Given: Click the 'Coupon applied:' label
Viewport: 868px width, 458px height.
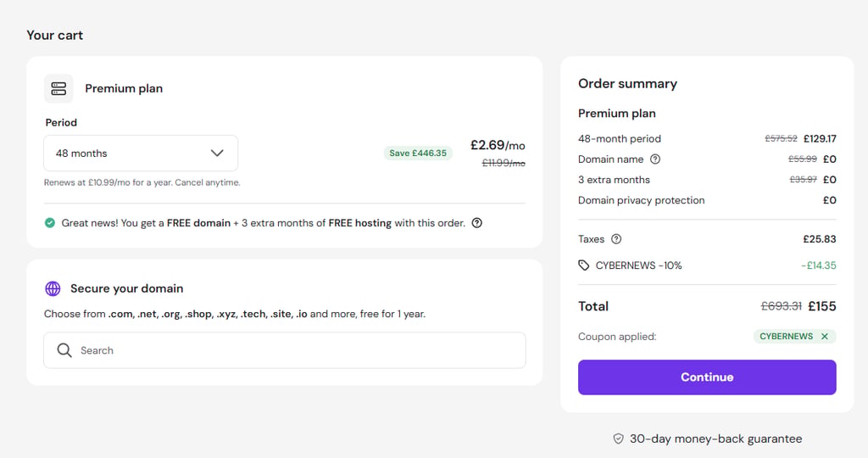Looking at the screenshot, I should 617,337.
